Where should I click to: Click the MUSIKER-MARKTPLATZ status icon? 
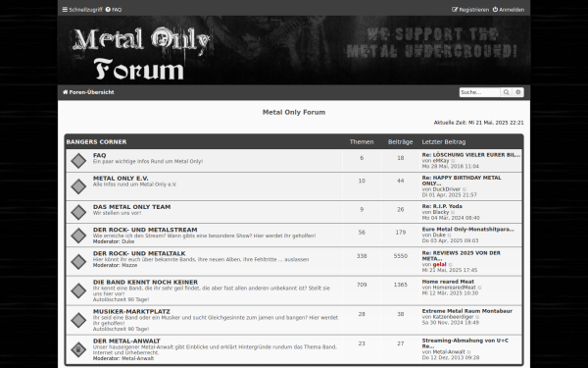click(78, 320)
